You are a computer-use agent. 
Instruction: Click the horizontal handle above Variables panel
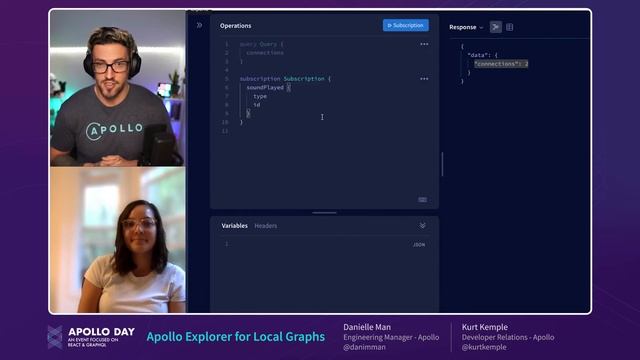pos(324,213)
